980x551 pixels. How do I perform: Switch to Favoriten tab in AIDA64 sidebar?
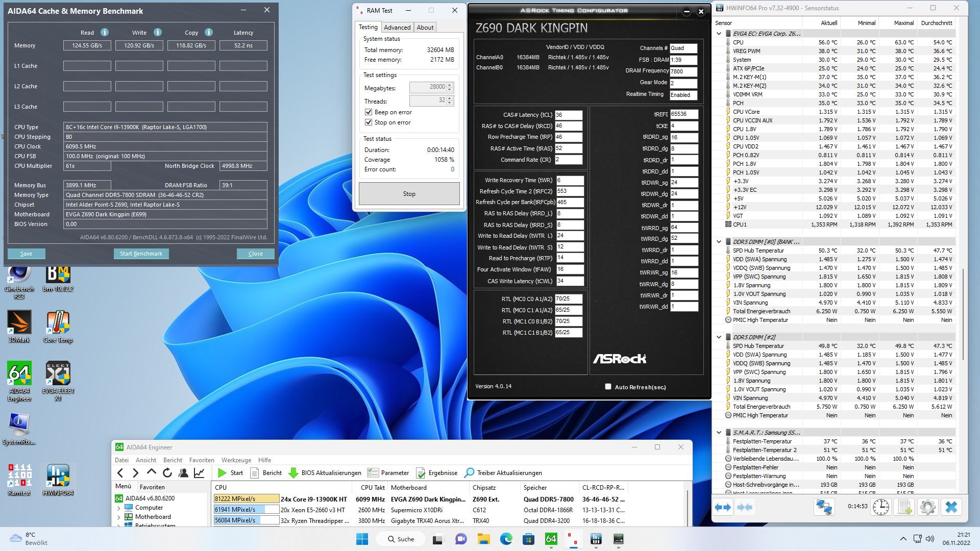click(x=152, y=487)
